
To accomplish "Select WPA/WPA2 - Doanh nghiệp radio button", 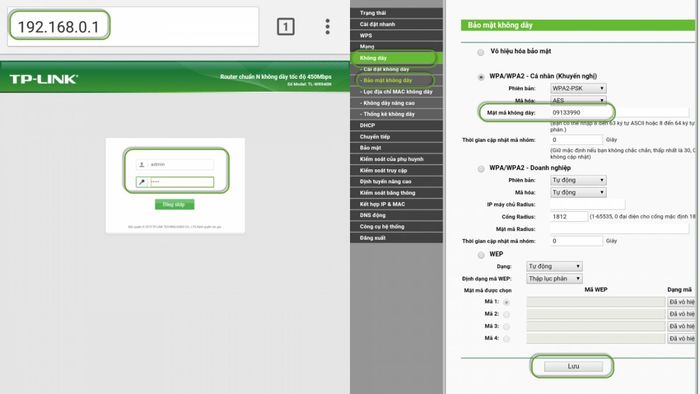I will (x=481, y=169).
